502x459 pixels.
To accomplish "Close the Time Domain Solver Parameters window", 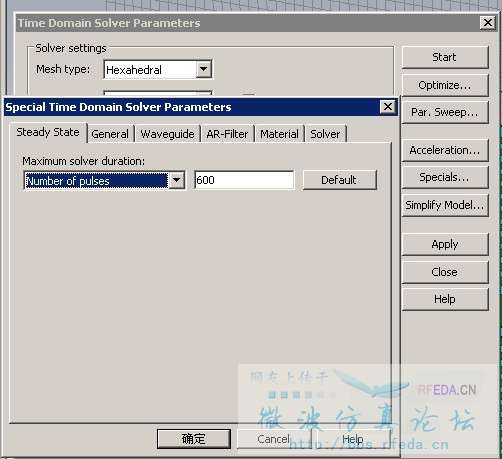I will click(x=488, y=23).
